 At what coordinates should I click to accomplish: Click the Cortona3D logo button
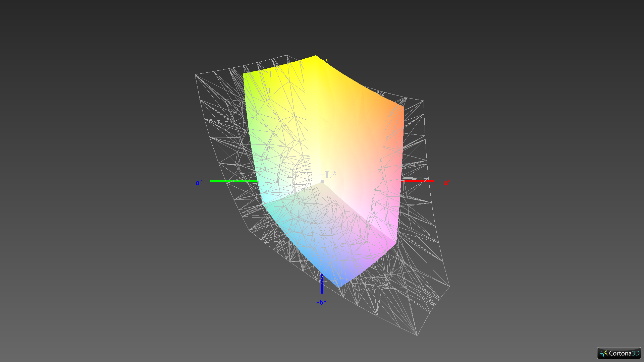coord(619,353)
